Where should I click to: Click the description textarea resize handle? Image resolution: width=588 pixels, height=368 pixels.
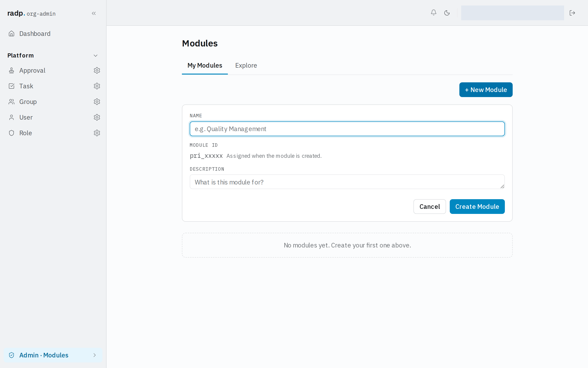click(x=502, y=187)
